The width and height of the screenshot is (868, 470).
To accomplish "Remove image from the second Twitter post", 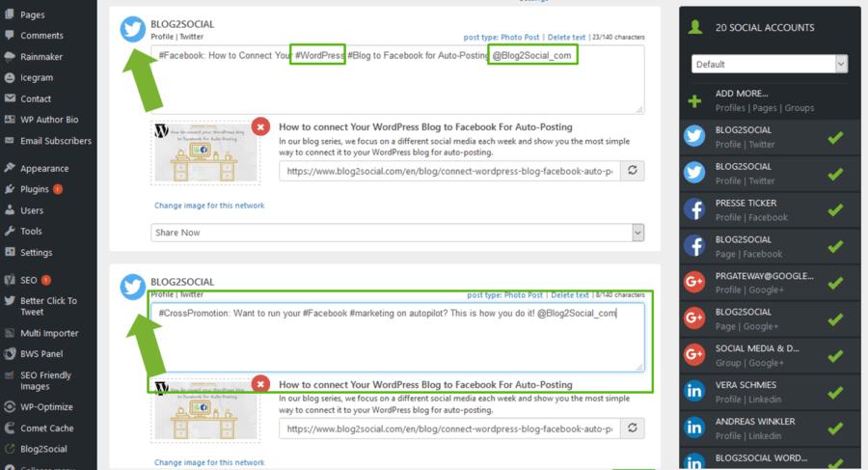I will pyautogui.click(x=260, y=383).
